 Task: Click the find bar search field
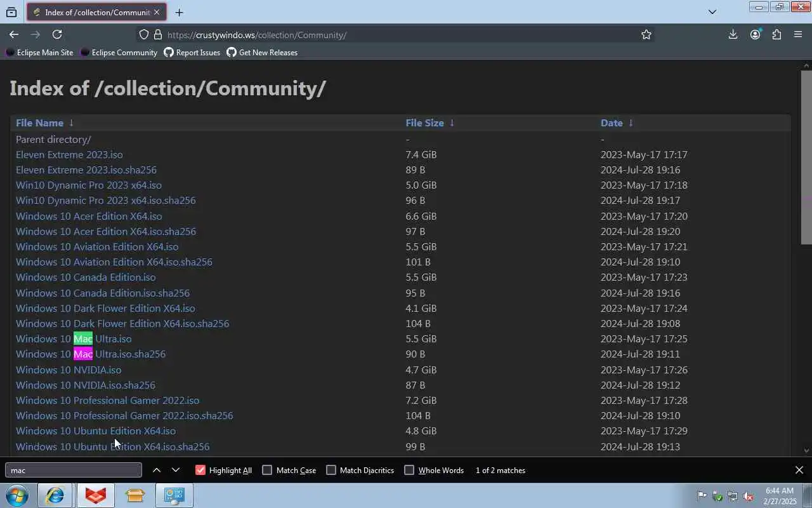(74, 470)
